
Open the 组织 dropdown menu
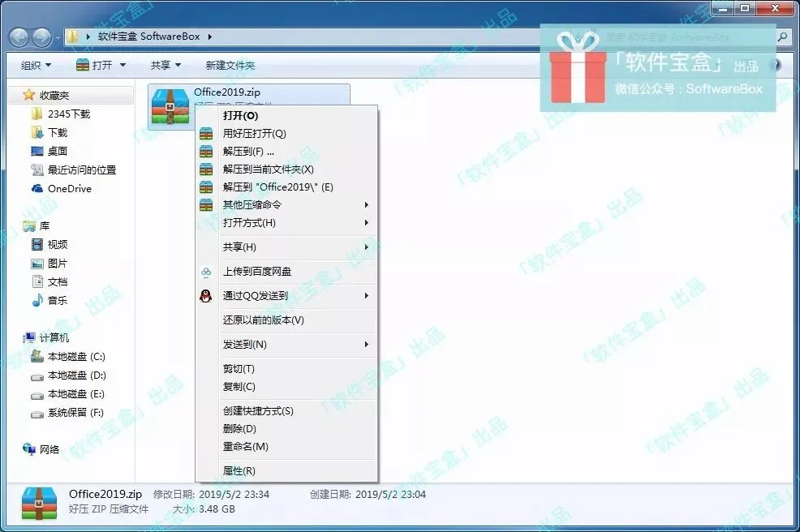[36, 66]
